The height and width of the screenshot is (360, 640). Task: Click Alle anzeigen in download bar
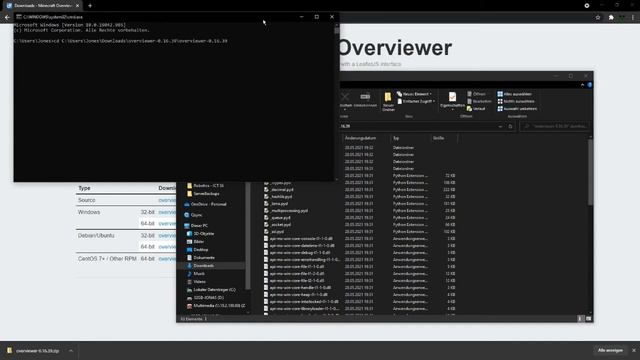pyautogui.click(x=610, y=350)
